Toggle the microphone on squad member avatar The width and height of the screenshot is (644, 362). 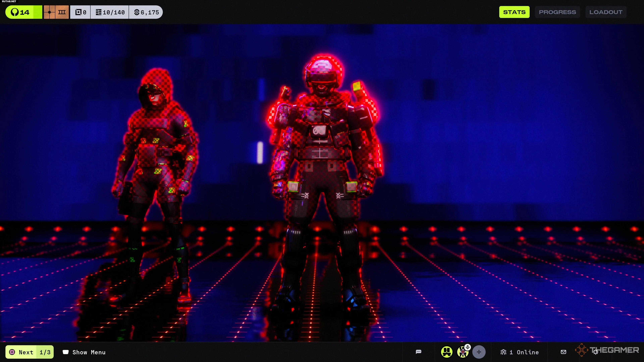468,347
